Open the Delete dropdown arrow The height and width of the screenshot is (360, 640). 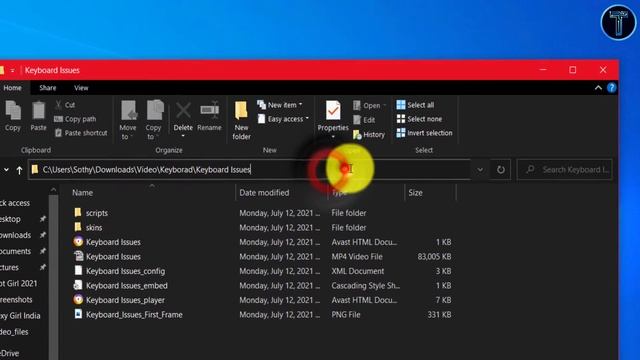[x=183, y=136]
